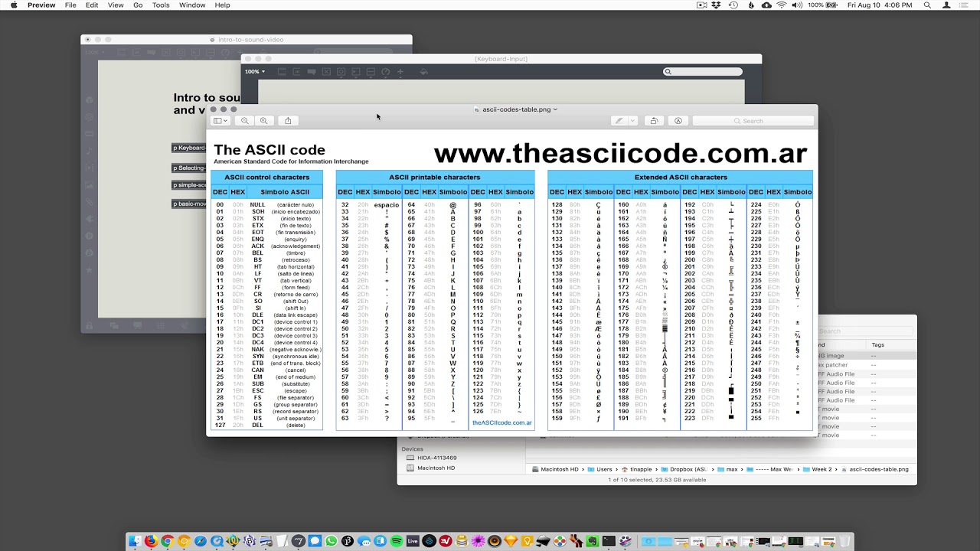This screenshot has height=551, width=980.
Task: Click tinapple in the Finder path bar
Action: pos(635,469)
